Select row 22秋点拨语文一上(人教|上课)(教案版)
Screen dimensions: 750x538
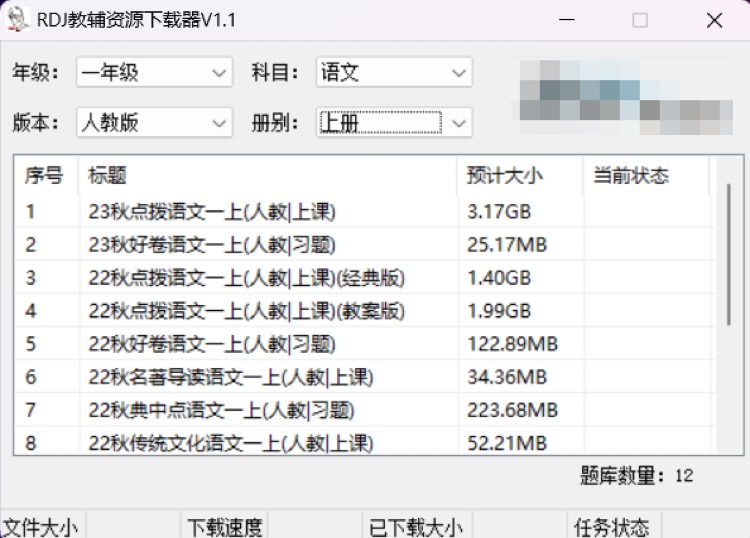[x=364, y=311]
